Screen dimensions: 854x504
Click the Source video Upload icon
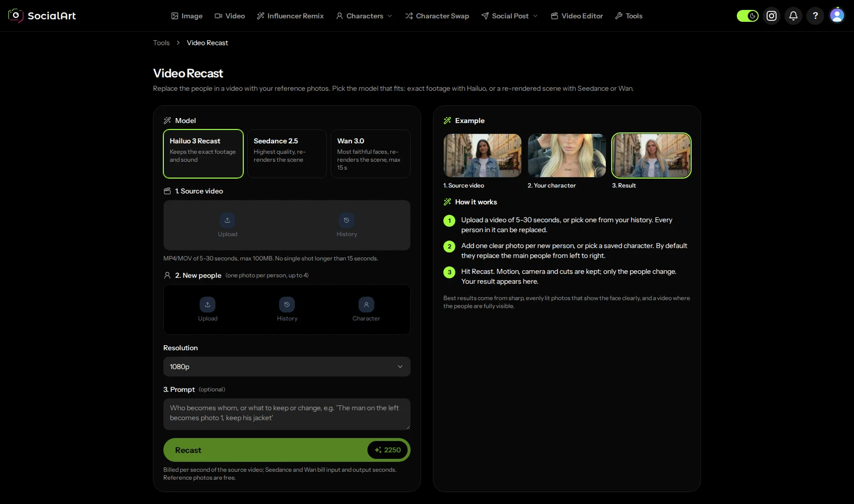[227, 220]
